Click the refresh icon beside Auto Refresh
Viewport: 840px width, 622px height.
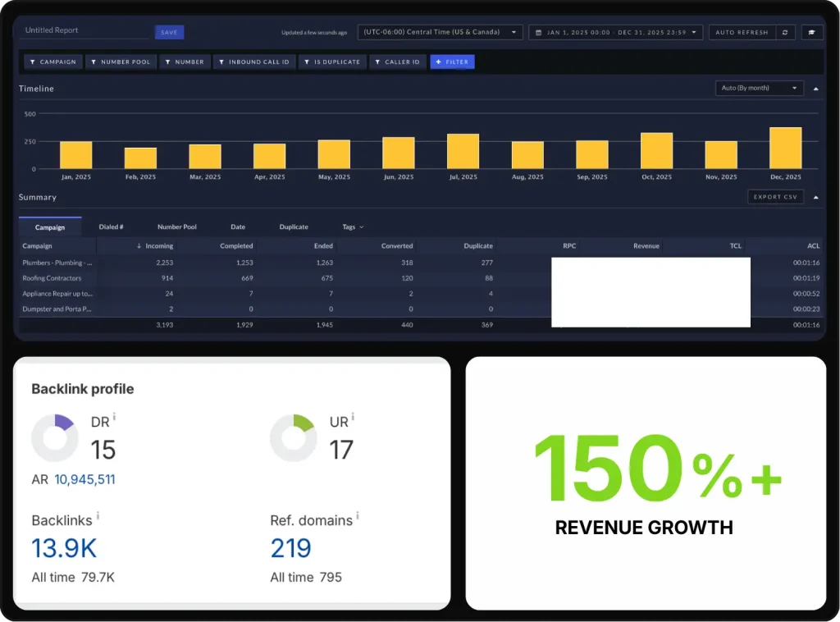[x=785, y=32]
